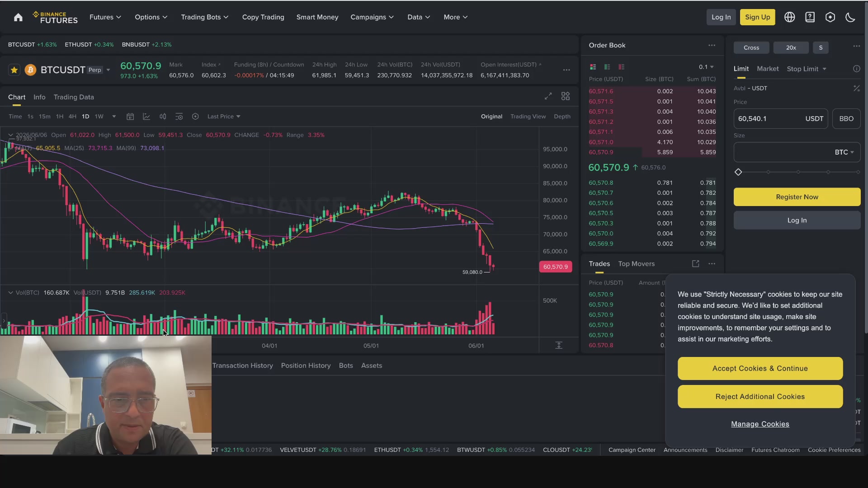Open Copy Trading page
This screenshot has height=488, width=868.
[263, 17]
